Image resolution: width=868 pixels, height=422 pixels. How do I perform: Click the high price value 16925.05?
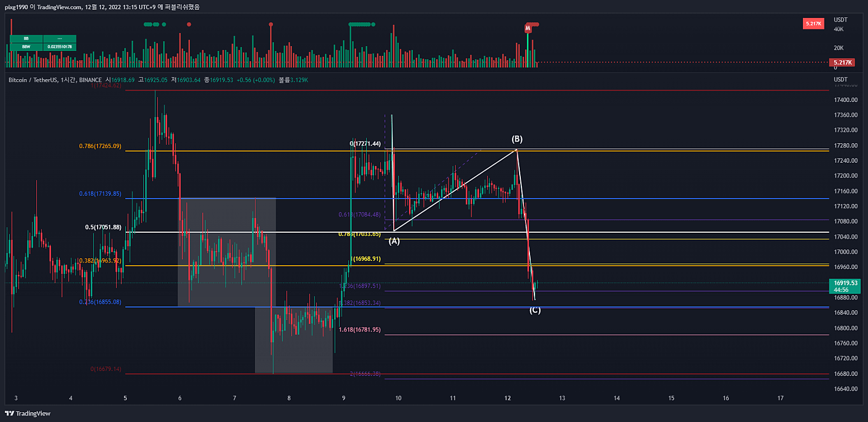coord(156,80)
